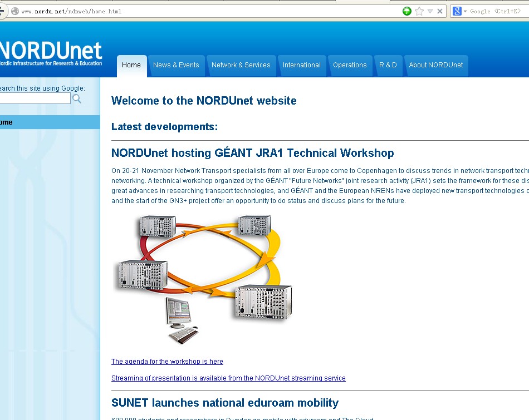Image resolution: width=529 pixels, height=420 pixels.
Task: Click the site search text field
Action: (x=35, y=98)
